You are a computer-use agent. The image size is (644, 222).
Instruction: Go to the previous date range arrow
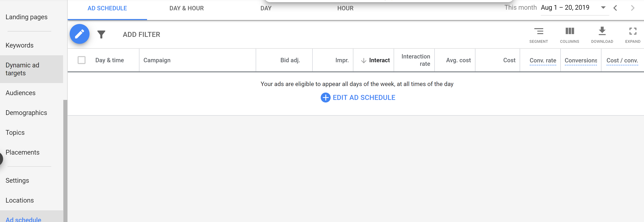(615, 8)
